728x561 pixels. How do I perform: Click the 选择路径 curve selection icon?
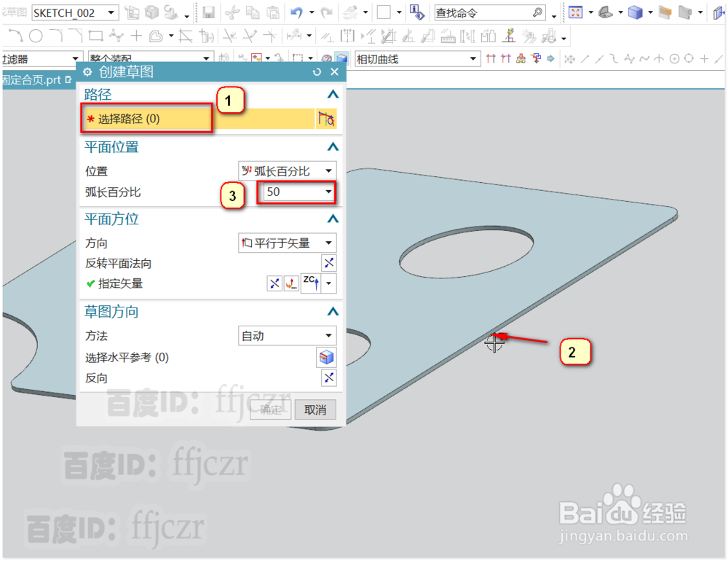(326, 118)
